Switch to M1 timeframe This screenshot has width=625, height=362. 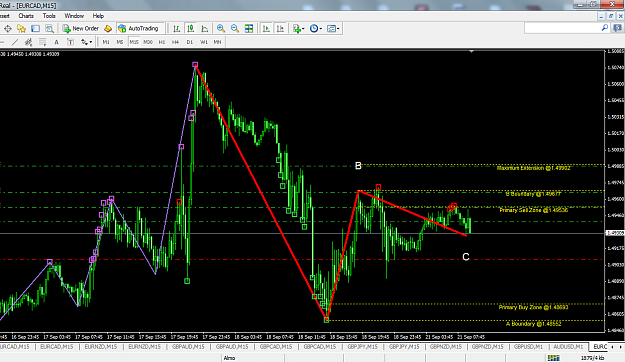tap(106, 42)
